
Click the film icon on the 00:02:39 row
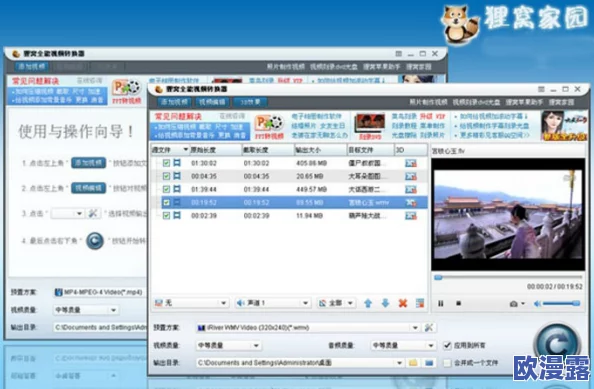[177, 216]
